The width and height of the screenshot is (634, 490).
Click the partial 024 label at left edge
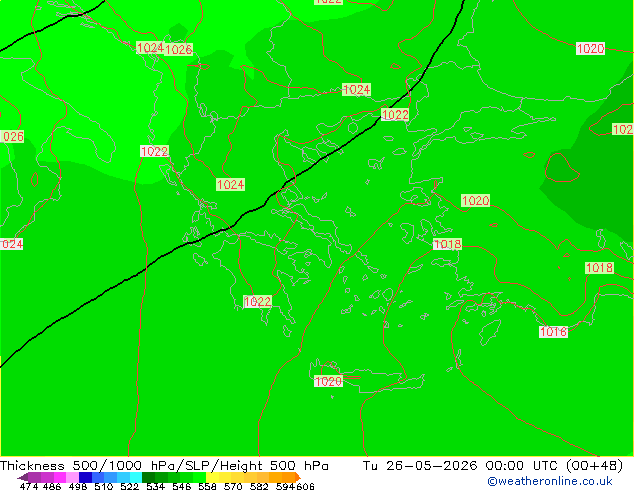coord(12,244)
